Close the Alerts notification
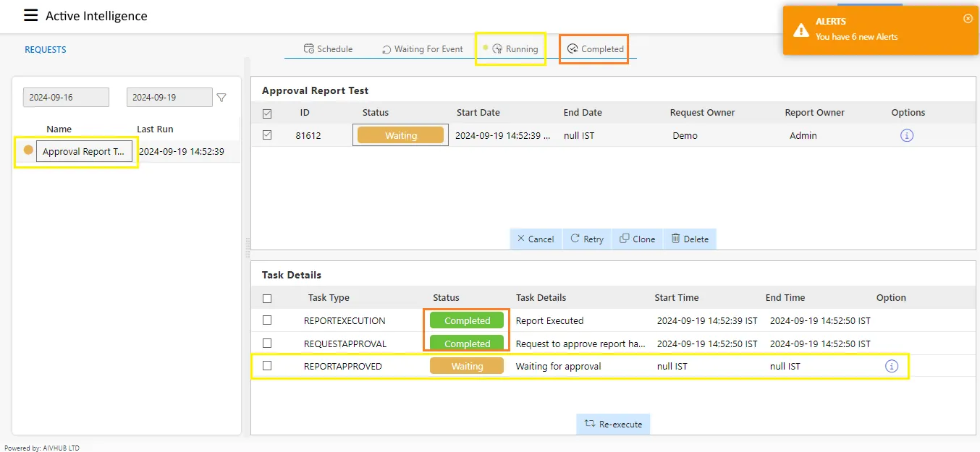The width and height of the screenshot is (980, 452). 968,19
